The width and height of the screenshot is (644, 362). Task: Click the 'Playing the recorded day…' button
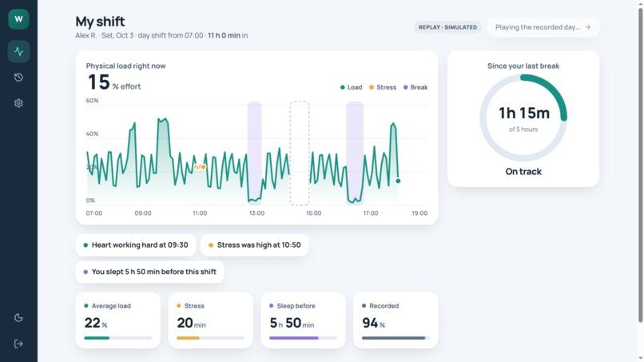pos(543,27)
